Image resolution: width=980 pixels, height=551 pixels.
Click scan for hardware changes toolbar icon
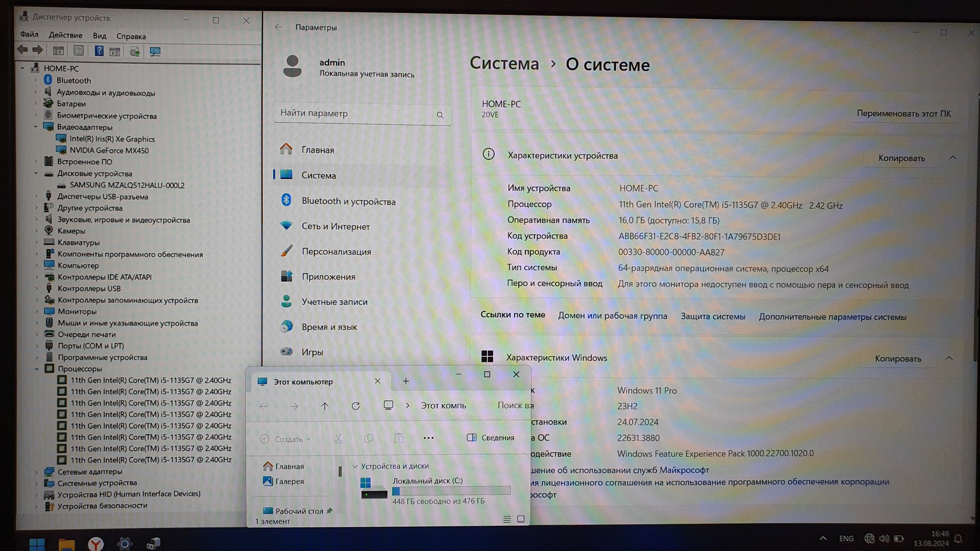point(155,51)
